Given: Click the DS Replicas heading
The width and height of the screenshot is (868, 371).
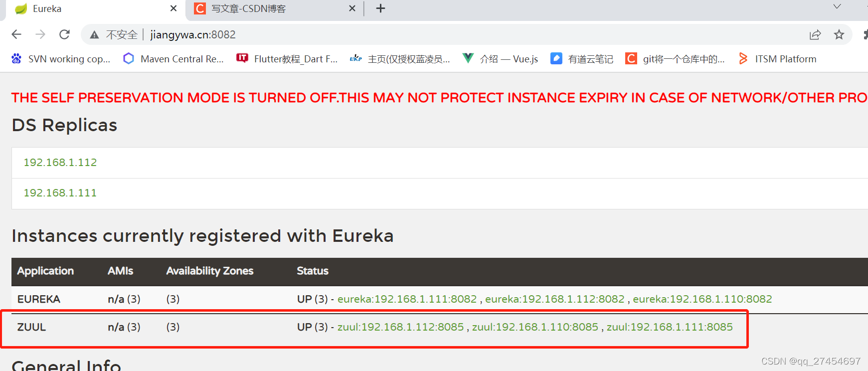Looking at the screenshot, I should (x=64, y=125).
